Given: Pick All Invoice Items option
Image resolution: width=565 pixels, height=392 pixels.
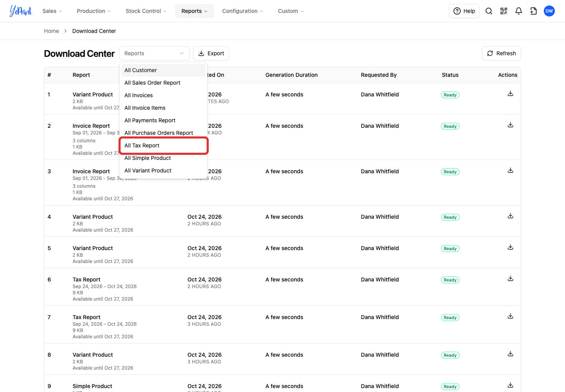Looking at the screenshot, I should pos(163,108).
